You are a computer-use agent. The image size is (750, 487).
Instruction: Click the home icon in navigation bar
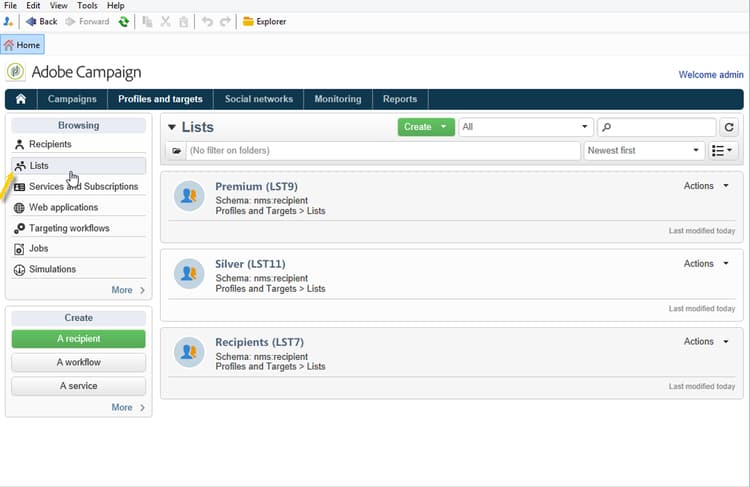[21, 99]
